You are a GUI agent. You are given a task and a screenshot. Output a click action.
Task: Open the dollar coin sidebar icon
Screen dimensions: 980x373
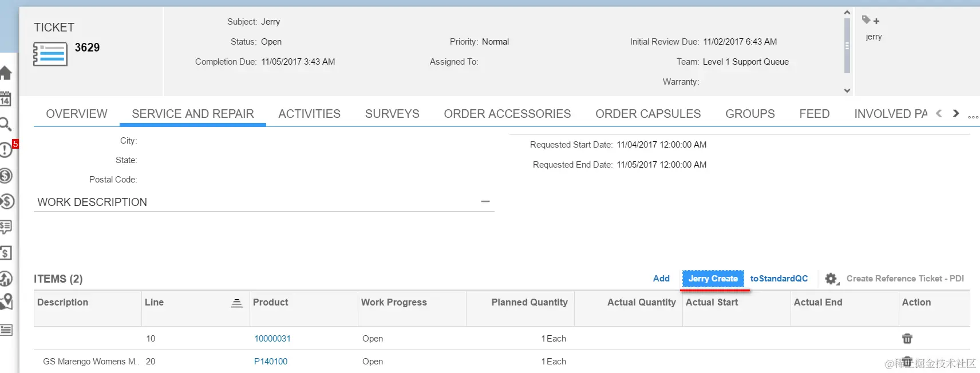tap(6, 176)
